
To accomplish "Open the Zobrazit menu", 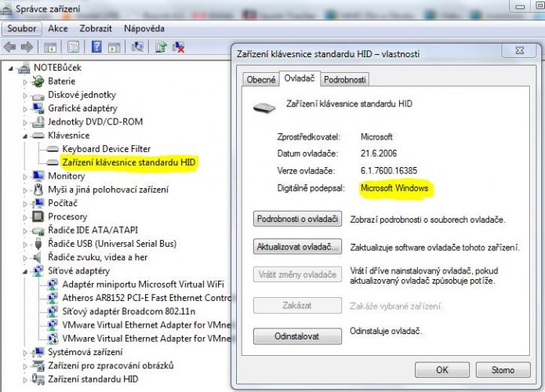I will 96,28.
